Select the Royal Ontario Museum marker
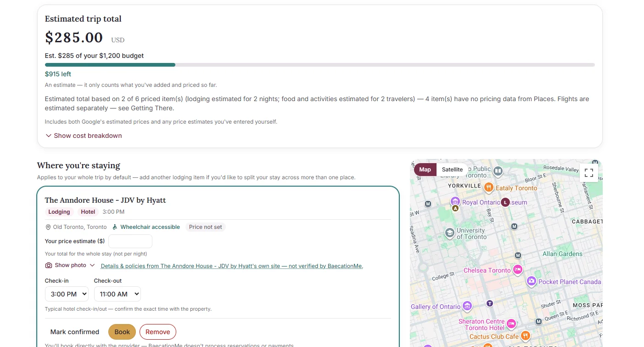 click(455, 201)
